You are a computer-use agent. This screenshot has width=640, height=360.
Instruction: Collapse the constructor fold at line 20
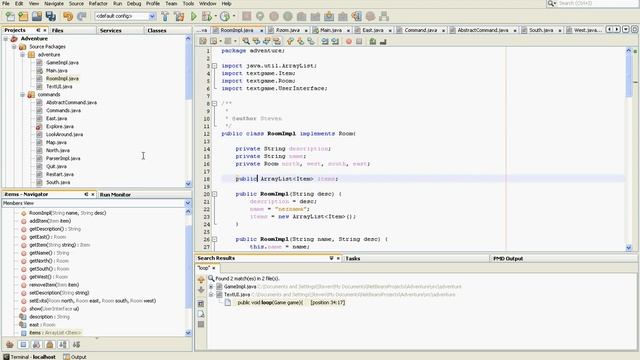tap(214, 194)
